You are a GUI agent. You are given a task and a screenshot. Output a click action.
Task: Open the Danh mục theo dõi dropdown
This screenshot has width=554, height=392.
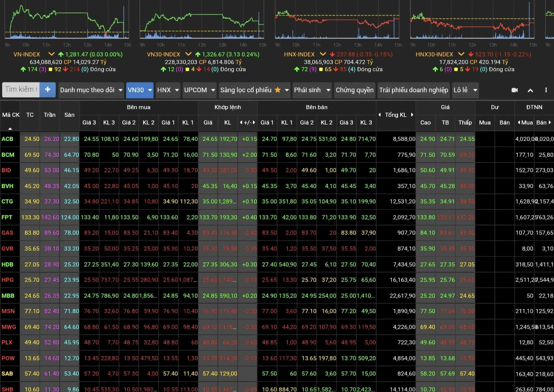coord(91,90)
